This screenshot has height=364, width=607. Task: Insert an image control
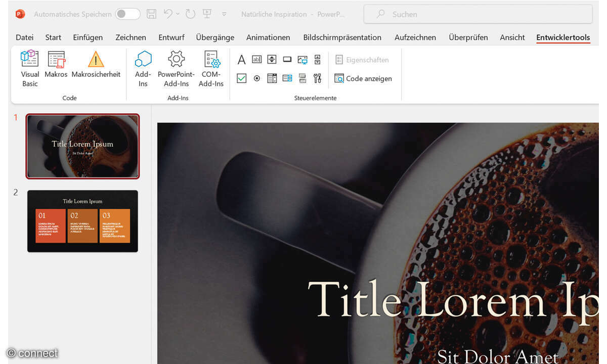(x=302, y=60)
